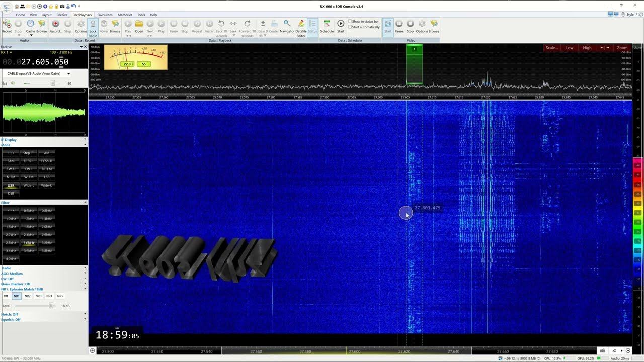The image size is (644, 362).
Task: Switch to the Receive tab
Action: [x=62, y=15]
